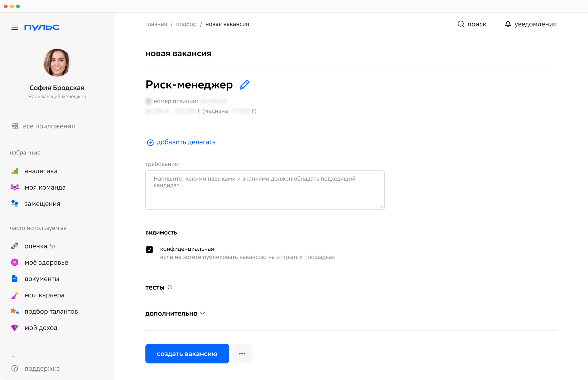588x380 pixels.
Task: Uncheck the конфиденциальная checkbox
Action: coord(149,249)
